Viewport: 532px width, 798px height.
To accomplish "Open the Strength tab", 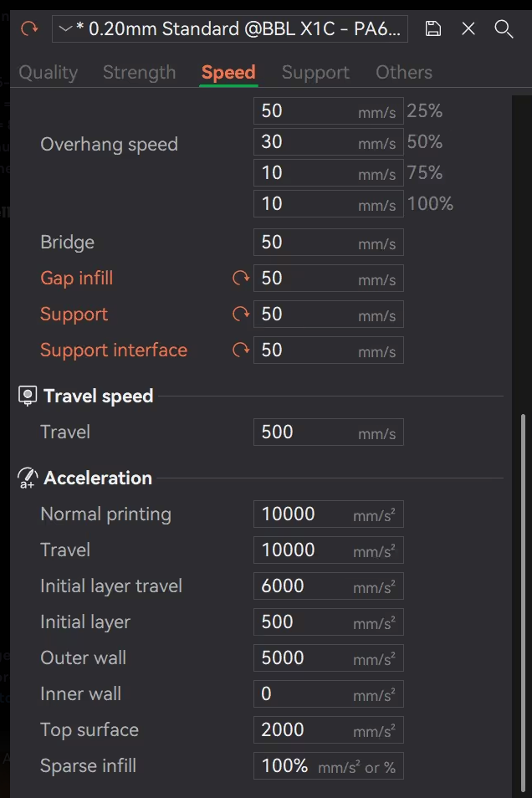I will point(139,73).
